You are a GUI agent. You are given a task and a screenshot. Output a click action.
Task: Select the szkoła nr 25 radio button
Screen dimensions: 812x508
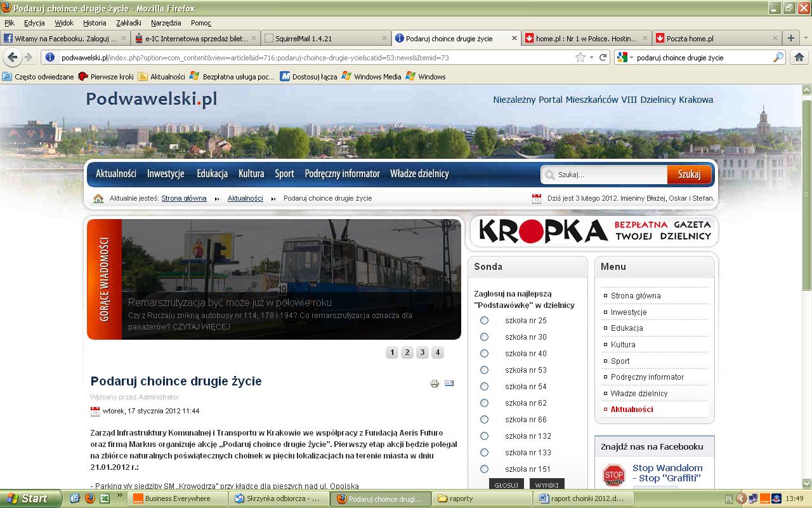(x=485, y=321)
